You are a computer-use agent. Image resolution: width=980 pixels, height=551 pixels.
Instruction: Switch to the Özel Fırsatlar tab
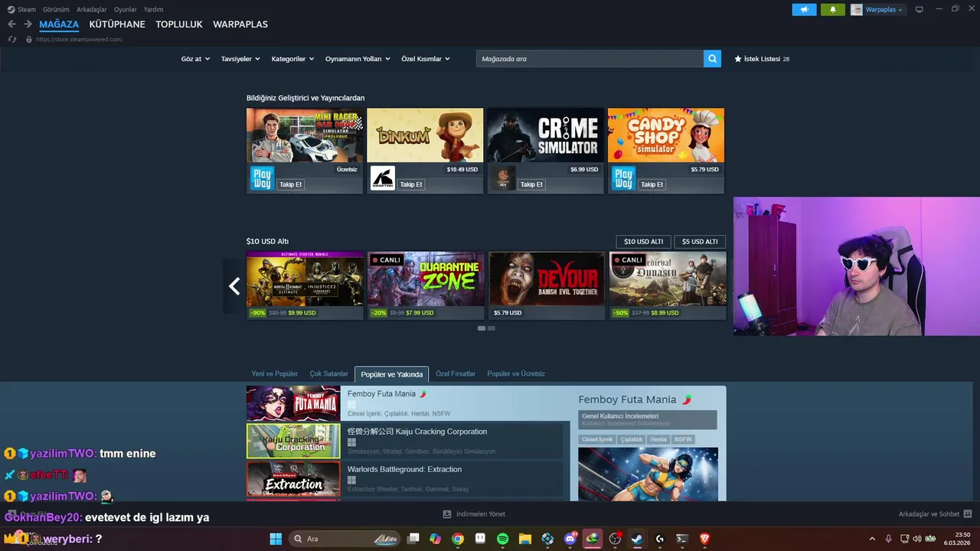[x=456, y=374]
